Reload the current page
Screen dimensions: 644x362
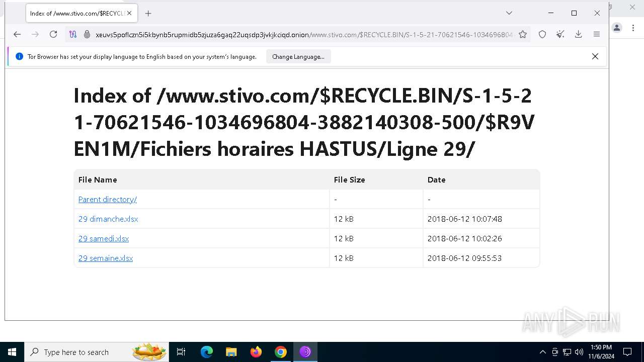click(x=53, y=34)
